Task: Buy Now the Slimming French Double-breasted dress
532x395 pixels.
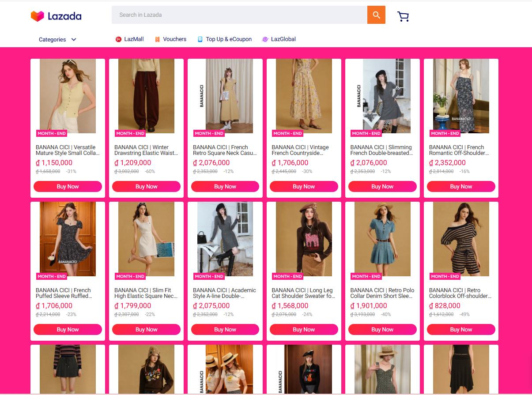Action: coord(382,187)
